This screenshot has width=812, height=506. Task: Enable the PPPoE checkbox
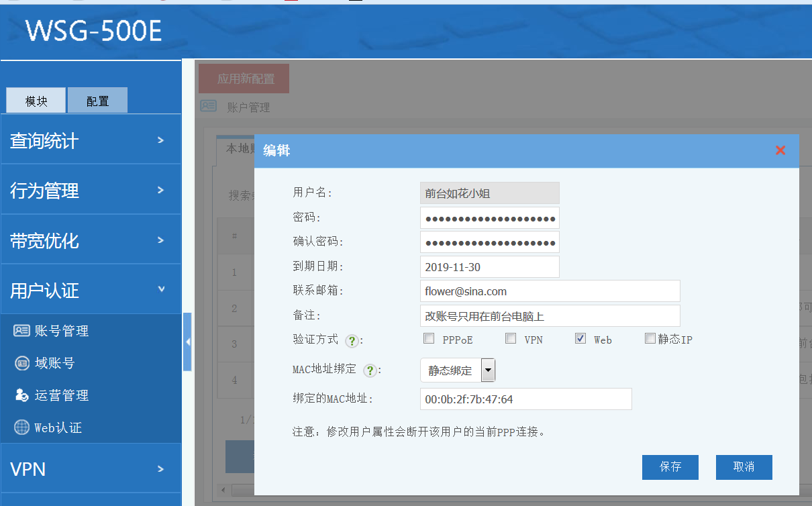coord(429,339)
